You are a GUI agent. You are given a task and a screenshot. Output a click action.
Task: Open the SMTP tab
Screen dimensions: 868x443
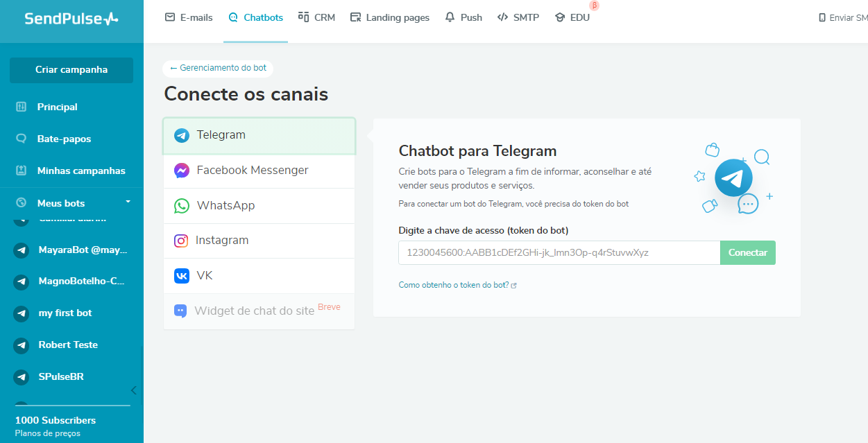tap(518, 17)
